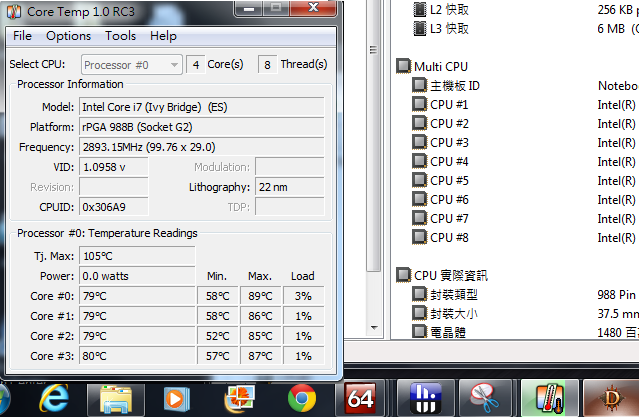
Task: Select the L2 cache icon in background window
Action: pos(420,9)
